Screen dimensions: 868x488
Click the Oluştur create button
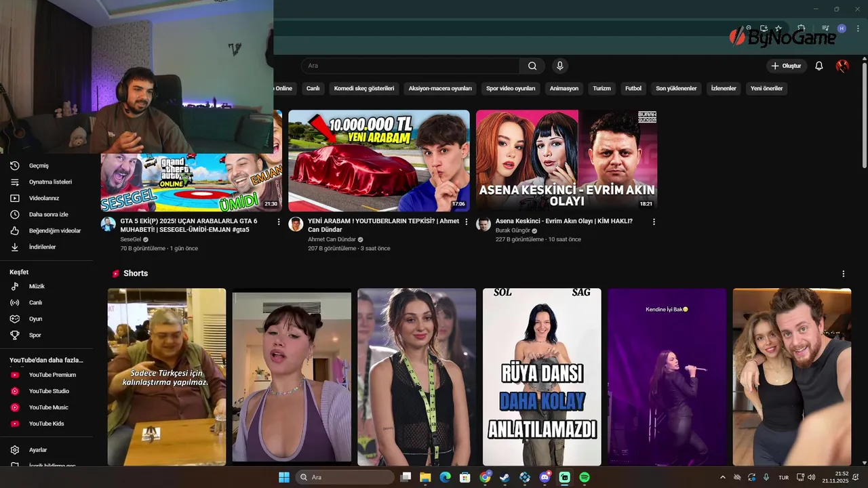click(787, 66)
